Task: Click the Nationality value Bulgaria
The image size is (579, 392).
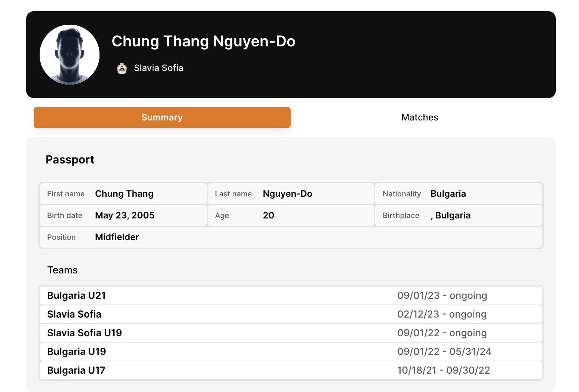Action: pyautogui.click(x=448, y=194)
